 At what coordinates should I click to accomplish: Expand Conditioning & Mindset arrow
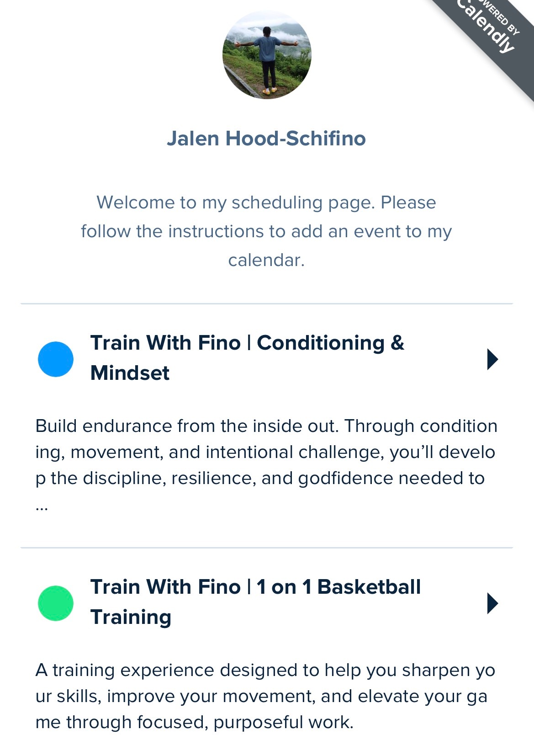tap(492, 359)
